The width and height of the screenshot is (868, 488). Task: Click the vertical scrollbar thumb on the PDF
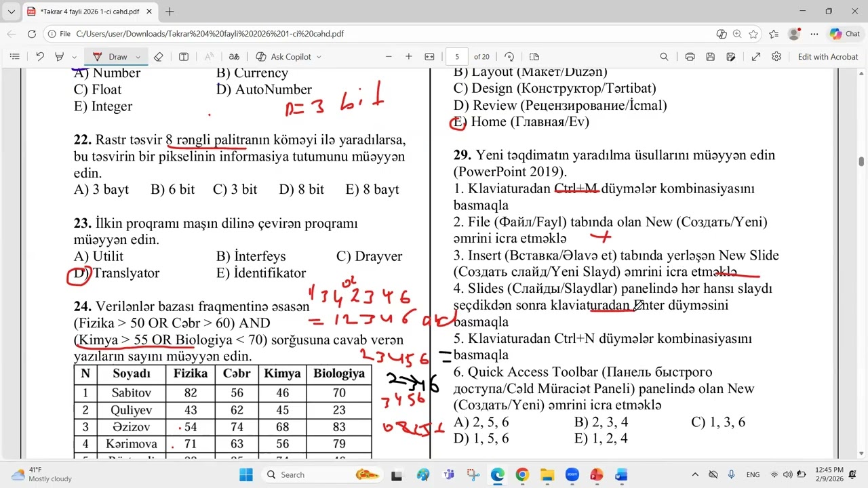[861, 161]
